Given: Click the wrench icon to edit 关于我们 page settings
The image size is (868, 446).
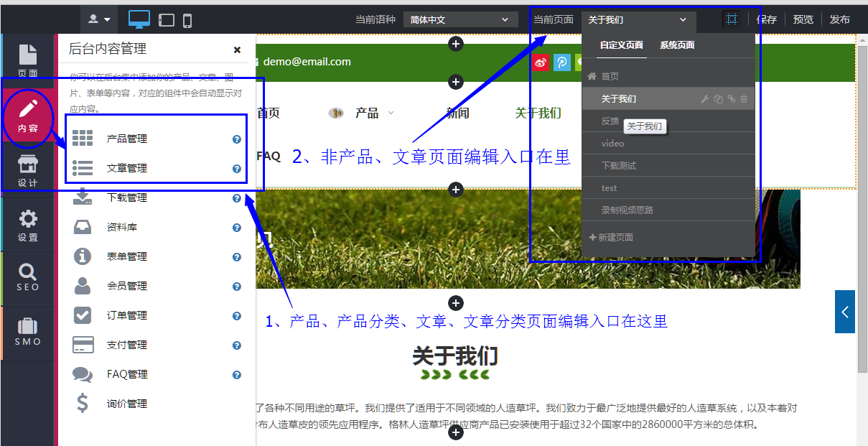Looking at the screenshot, I should point(704,98).
